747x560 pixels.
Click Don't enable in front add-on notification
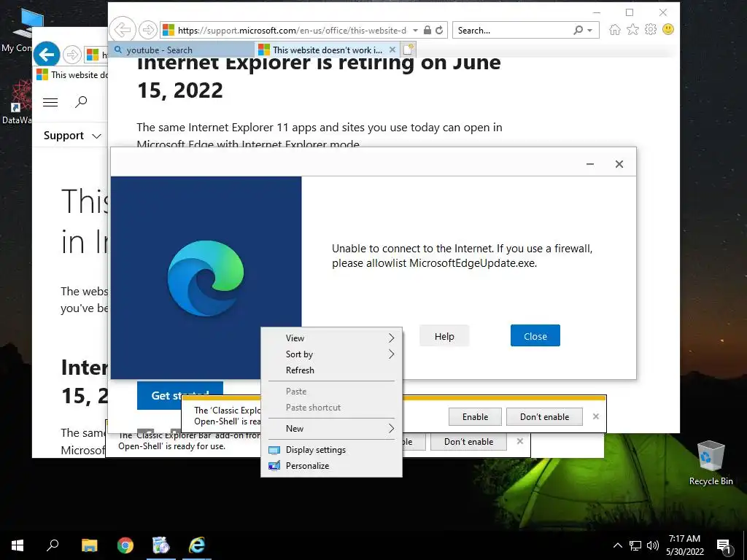pos(544,416)
